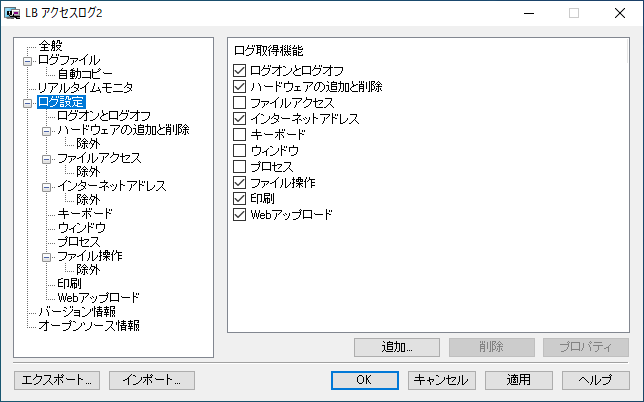Select オープンソース情報 tree item
This screenshot has height=402, width=644.
point(88,326)
